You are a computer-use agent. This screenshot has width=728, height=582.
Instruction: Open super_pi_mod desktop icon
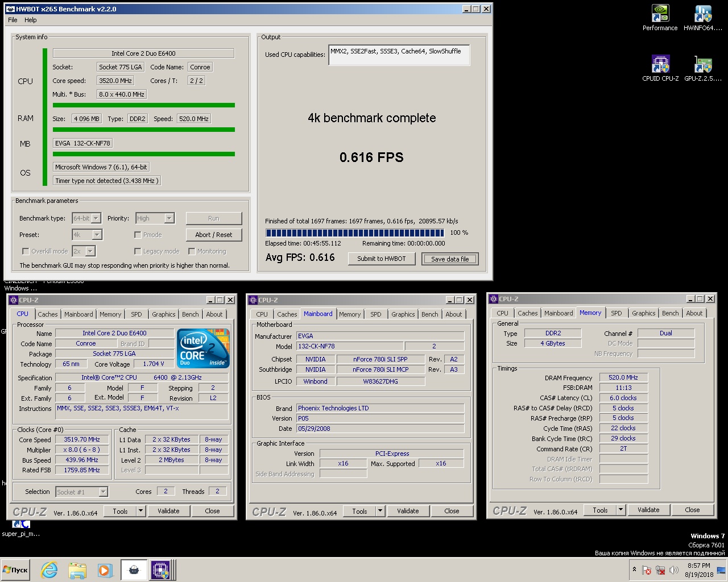20,529
